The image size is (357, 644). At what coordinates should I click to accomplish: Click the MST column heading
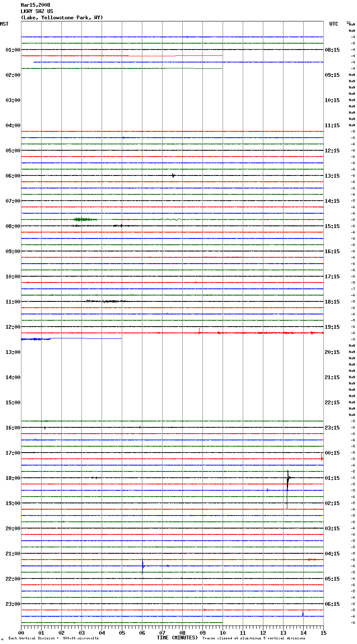click(x=4, y=24)
